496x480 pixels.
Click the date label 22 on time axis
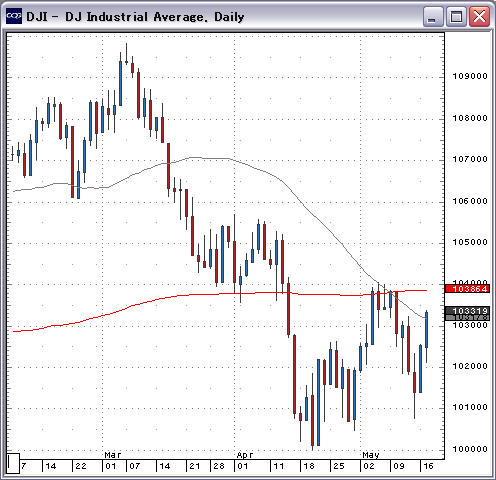81,466
